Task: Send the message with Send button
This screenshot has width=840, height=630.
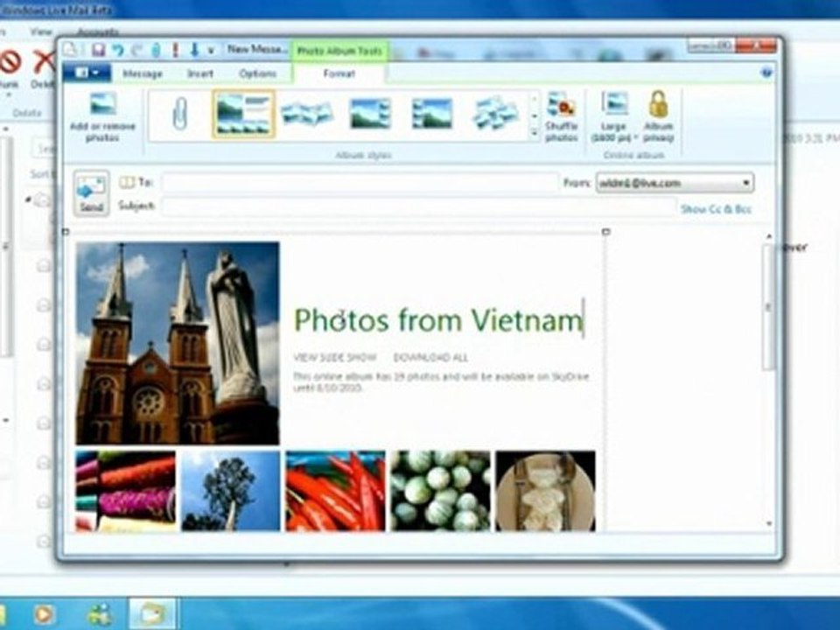Action: [92, 193]
